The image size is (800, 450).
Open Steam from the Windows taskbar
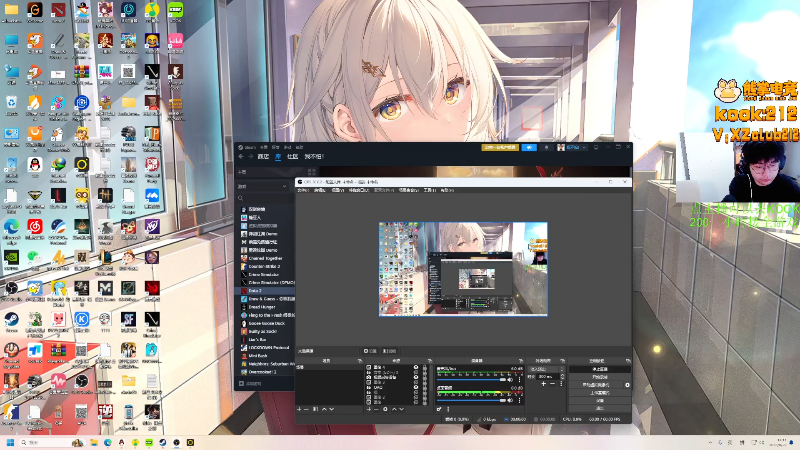163,442
